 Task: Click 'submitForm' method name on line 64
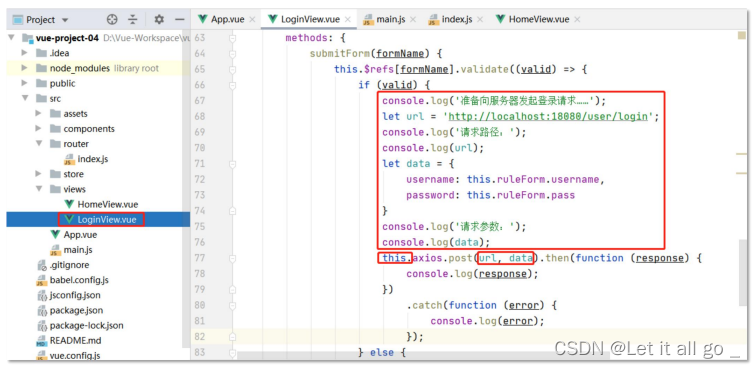pyautogui.click(x=340, y=53)
